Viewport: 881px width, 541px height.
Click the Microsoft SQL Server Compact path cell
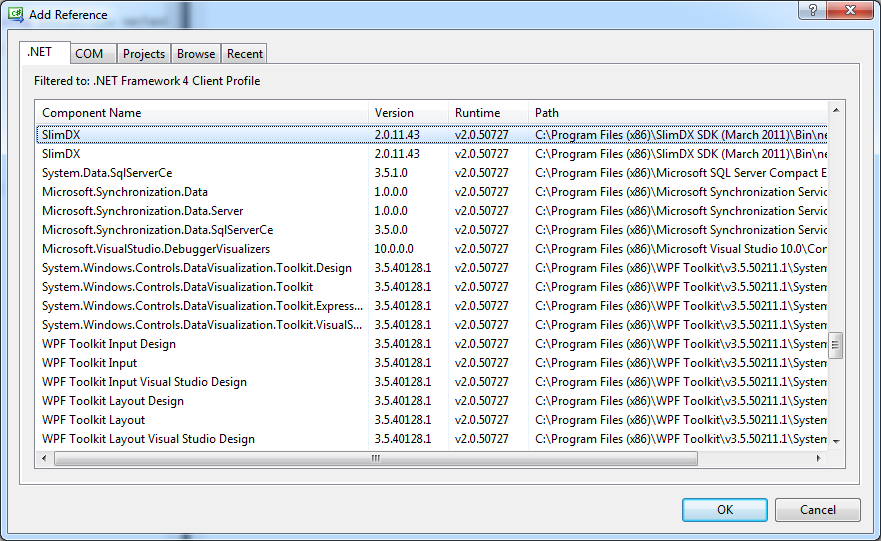point(680,173)
